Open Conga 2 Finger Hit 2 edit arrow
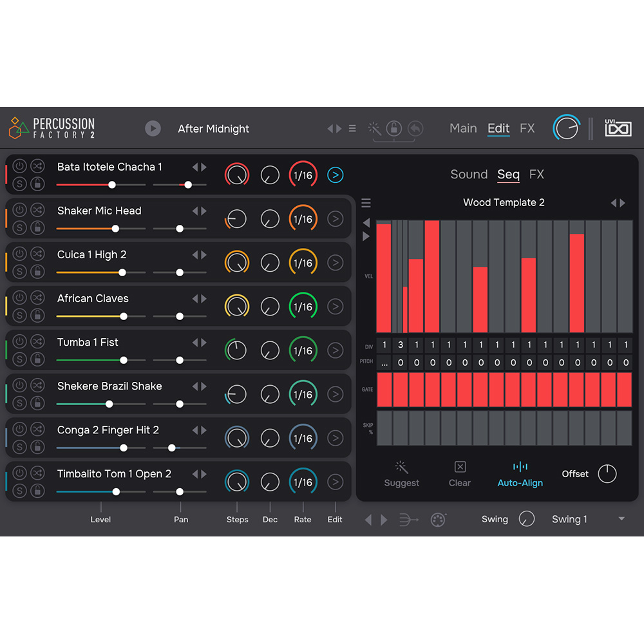Image resolution: width=644 pixels, height=644 pixels. (335, 438)
